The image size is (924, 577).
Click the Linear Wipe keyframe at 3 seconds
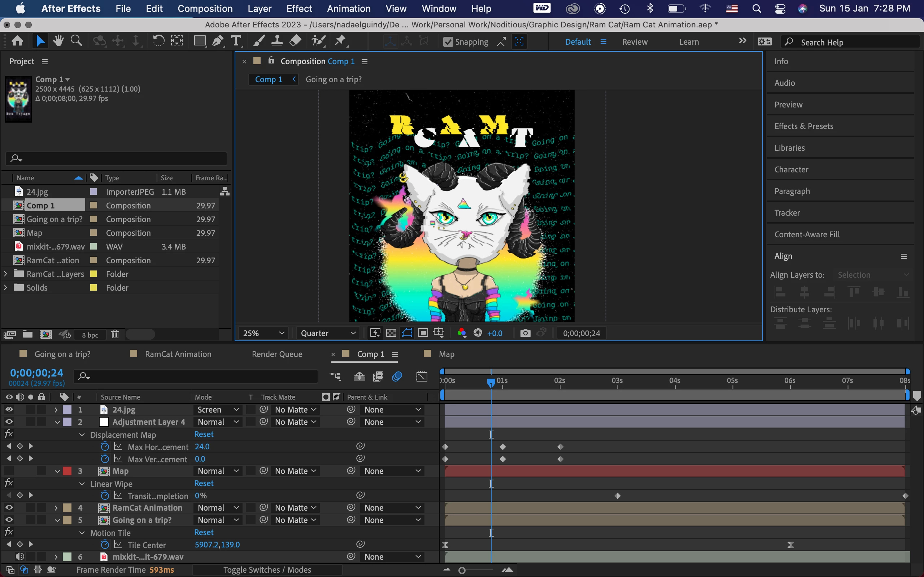click(x=618, y=496)
